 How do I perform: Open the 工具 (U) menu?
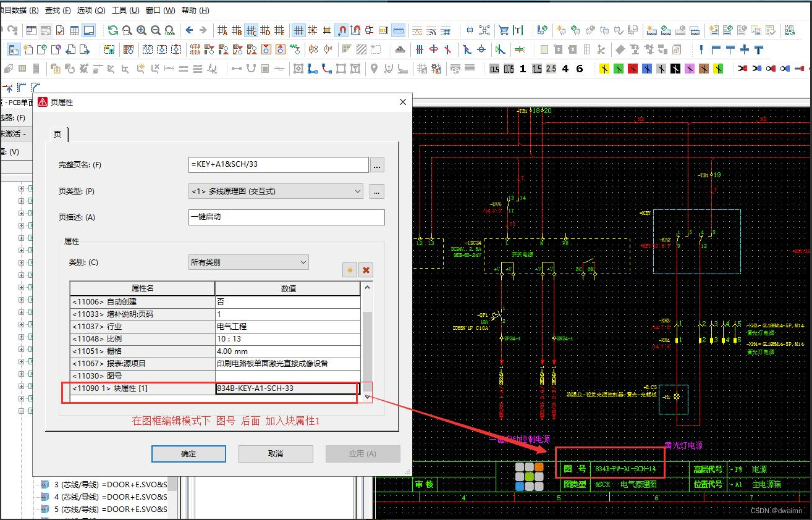click(125, 10)
